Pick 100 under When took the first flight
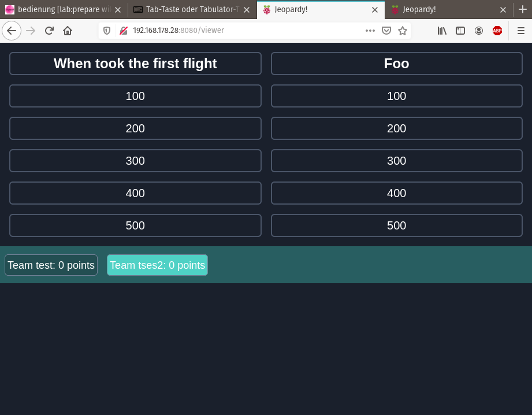This screenshot has height=415, width=532. [135, 96]
